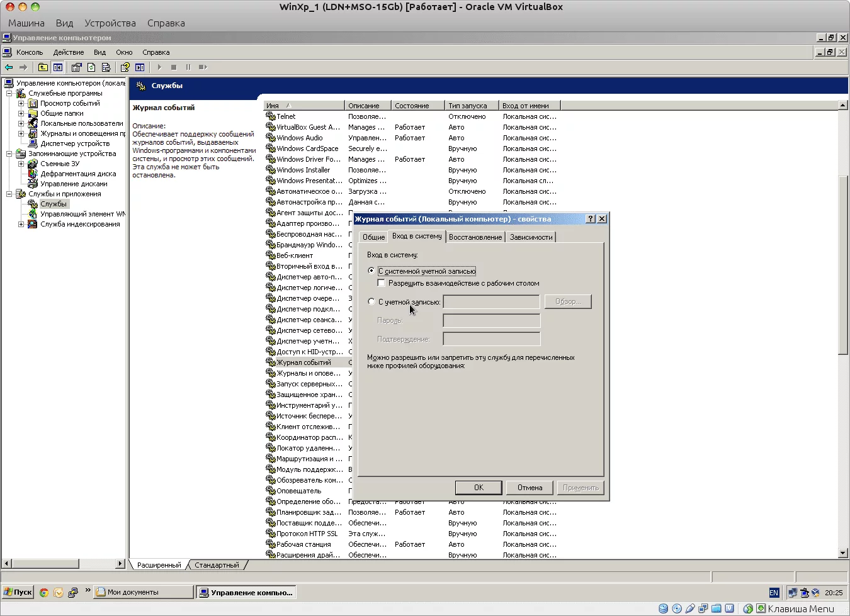Click the Refresh toolbar icon
Image resolution: width=850 pixels, height=616 pixels.
(91, 67)
